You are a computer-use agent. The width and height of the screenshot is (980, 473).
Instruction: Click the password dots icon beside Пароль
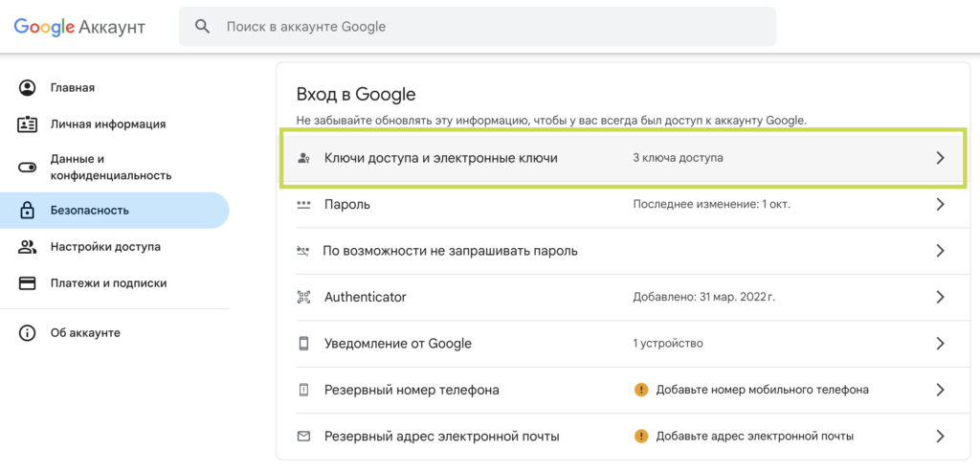[x=303, y=205]
